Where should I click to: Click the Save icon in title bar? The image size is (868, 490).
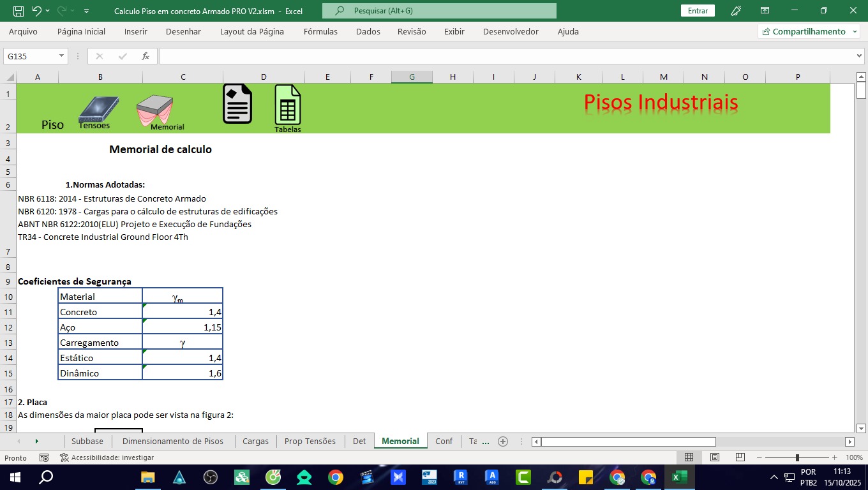click(19, 11)
